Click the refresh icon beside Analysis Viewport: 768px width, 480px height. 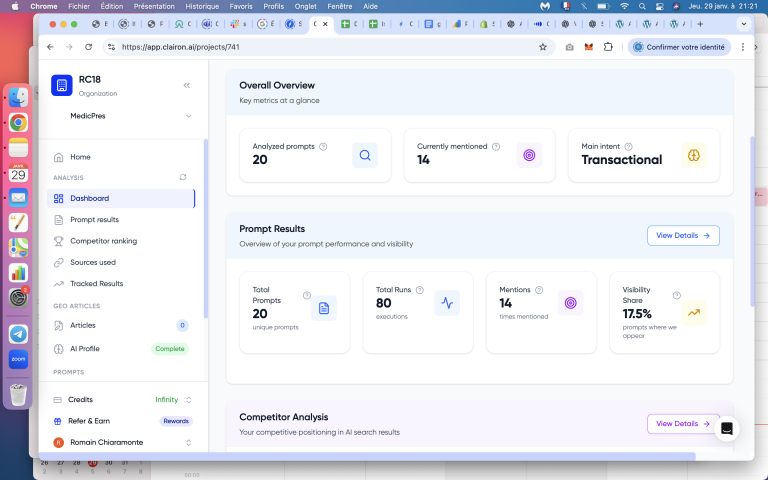point(182,177)
